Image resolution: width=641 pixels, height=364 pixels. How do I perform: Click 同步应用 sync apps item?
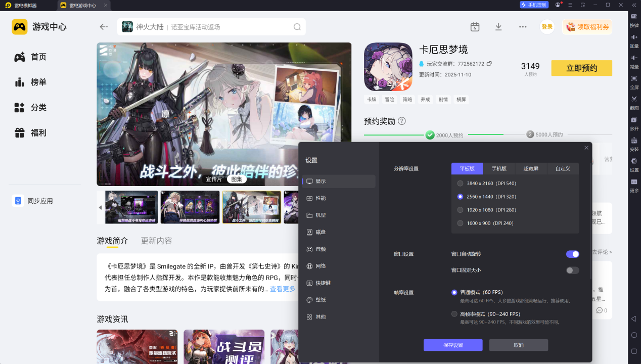(x=33, y=201)
